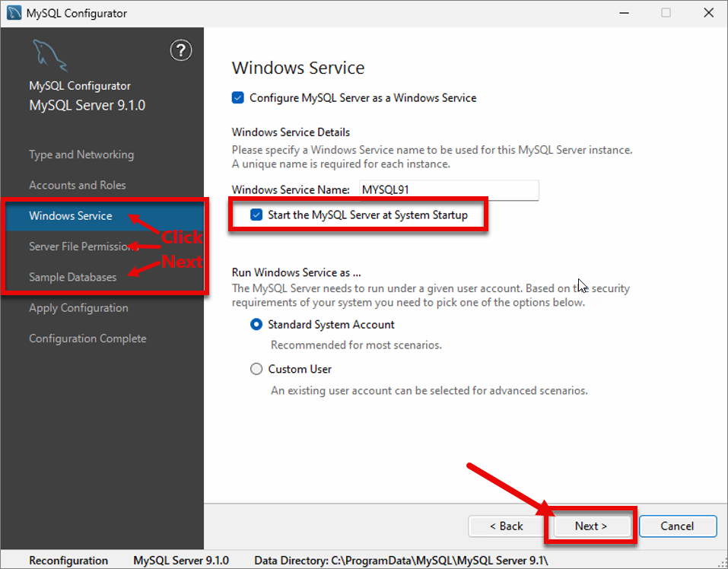Minimize the MySQL Configurator window

[x=624, y=13]
